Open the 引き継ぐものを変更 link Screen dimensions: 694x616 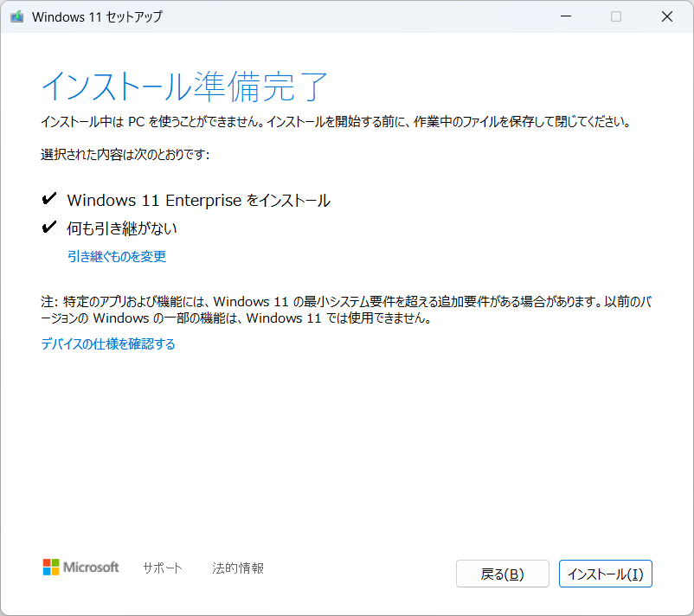(117, 256)
